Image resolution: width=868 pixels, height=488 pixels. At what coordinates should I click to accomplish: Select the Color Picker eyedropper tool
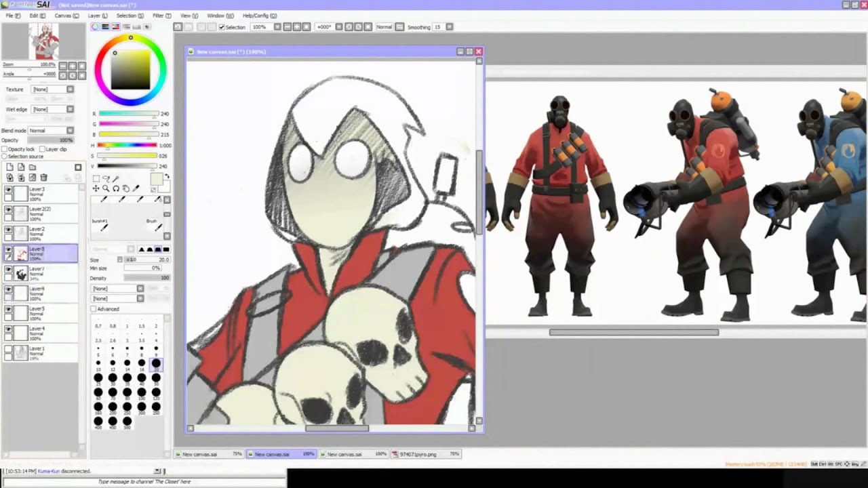point(136,188)
